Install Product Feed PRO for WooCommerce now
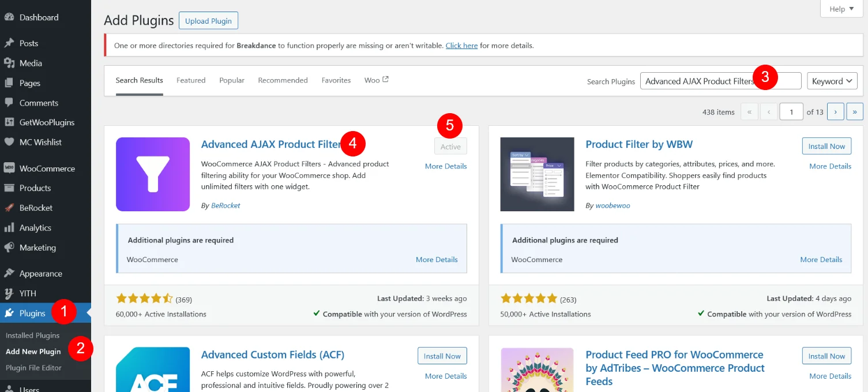868x392 pixels. click(x=826, y=356)
